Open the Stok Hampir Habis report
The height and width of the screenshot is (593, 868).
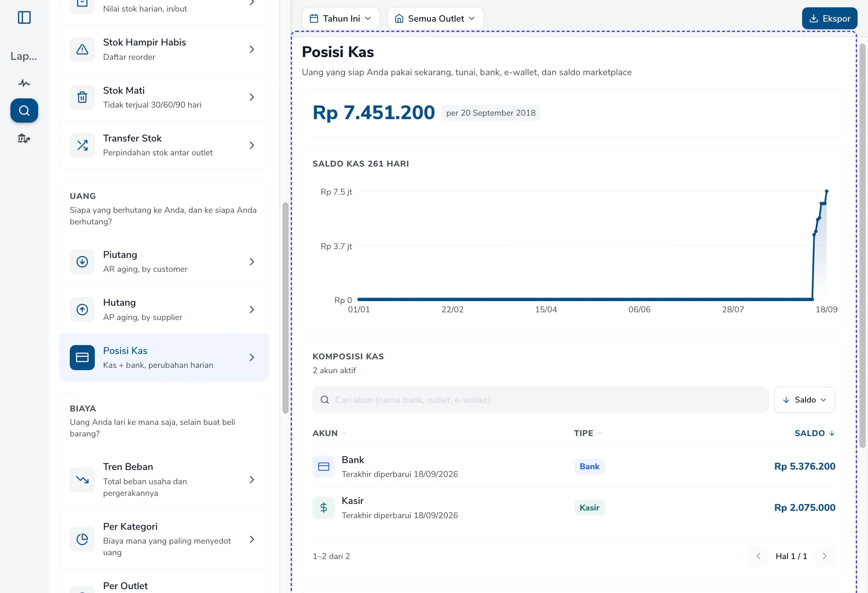click(x=164, y=49)
